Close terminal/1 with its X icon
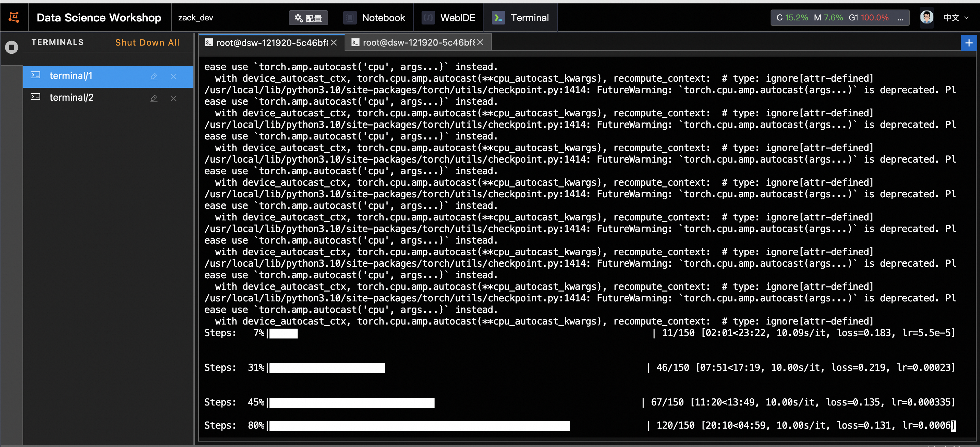Viewport: 980px width, 447px height. 173,77
